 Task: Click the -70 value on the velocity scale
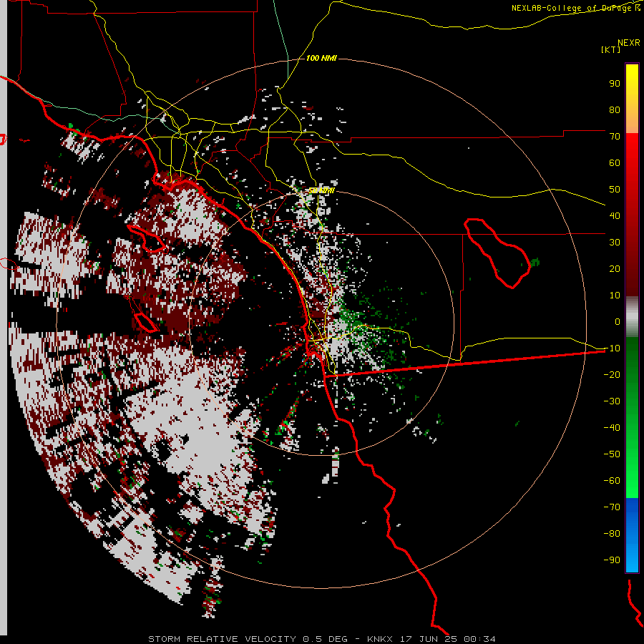[x=612, y=507]
